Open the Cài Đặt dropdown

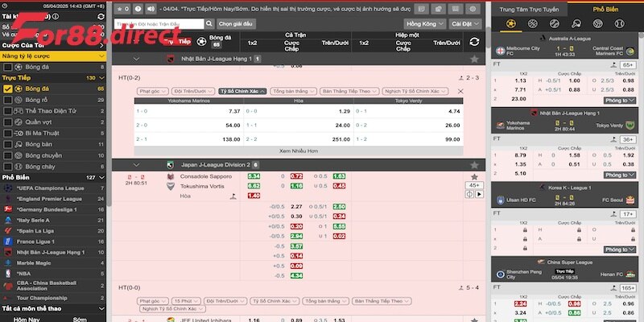click(x=462, y=24)
